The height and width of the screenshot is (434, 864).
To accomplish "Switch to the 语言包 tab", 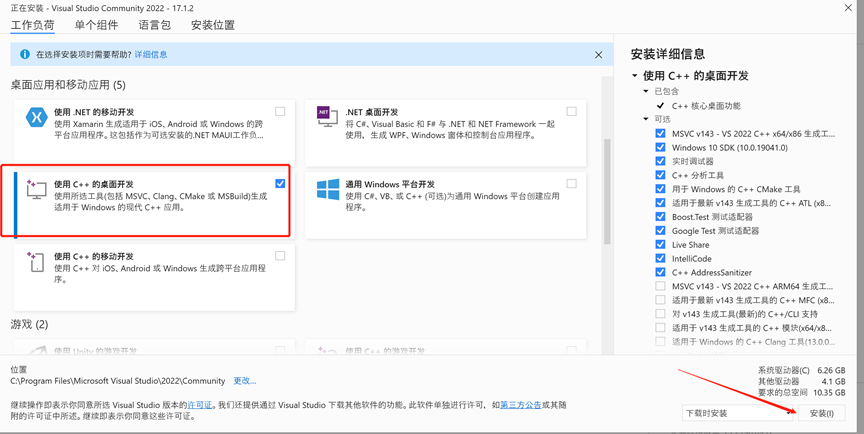I will pos(155,25).
